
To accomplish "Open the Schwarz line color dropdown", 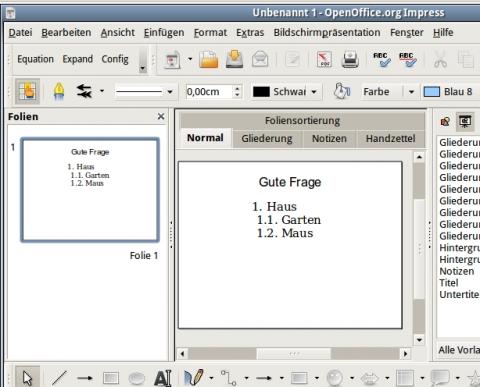I will pos(314,92).
